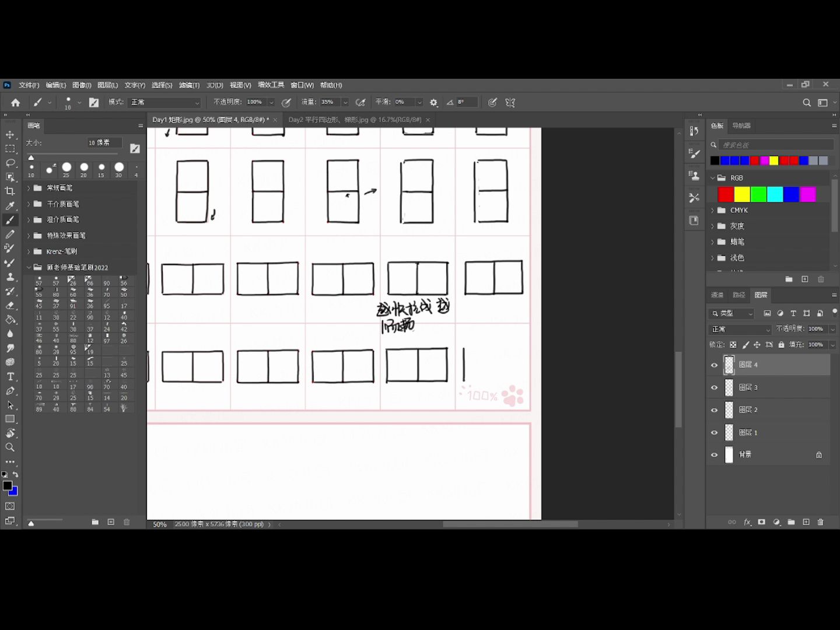Open the History panel icon
The height and width of the screenshot is (630, 840).
(694, 131)
